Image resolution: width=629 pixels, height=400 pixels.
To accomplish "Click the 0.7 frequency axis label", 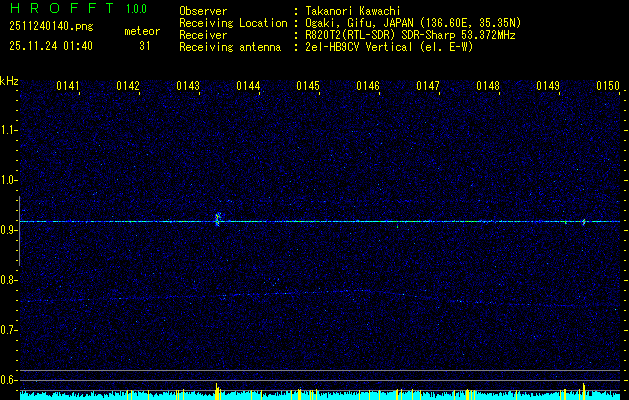I will [x=8, y=330].
